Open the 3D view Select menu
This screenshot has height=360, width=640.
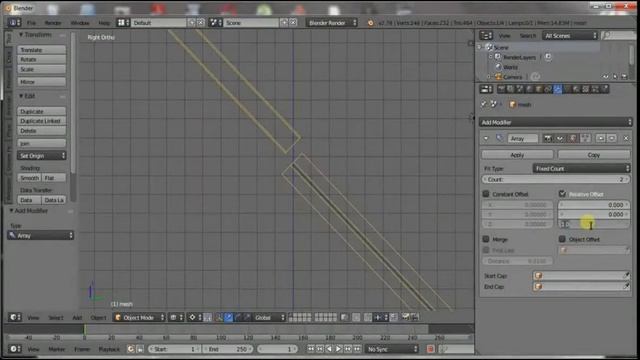pos(56,317)
